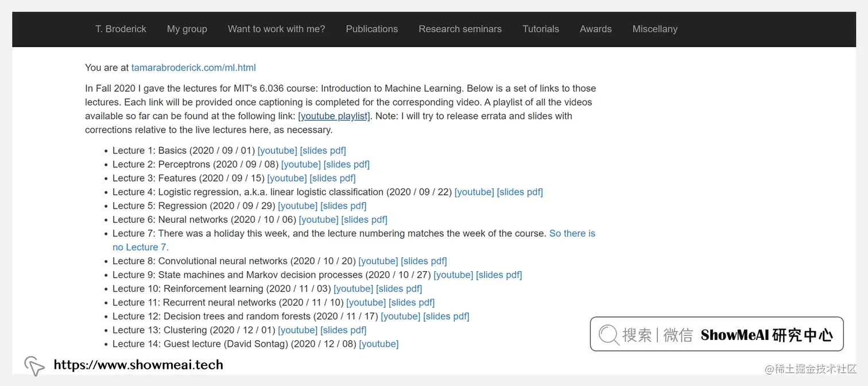Open the T. Broderick menu item

[121, 29]
